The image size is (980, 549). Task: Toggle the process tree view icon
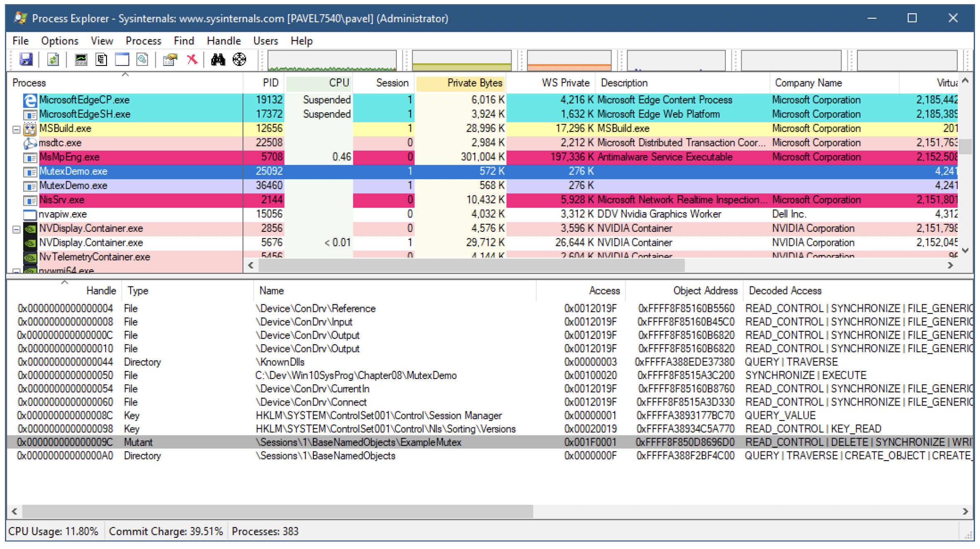(x=101, y=60)
